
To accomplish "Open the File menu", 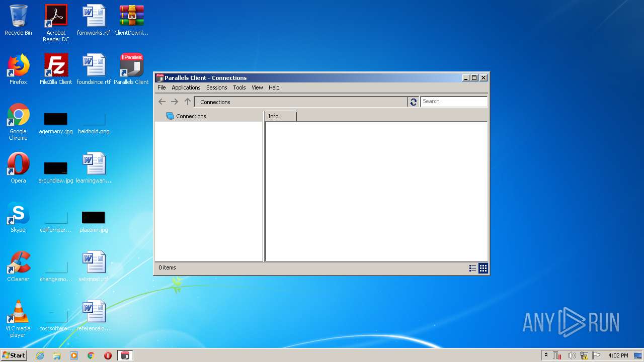I will (x=162, y=87).
